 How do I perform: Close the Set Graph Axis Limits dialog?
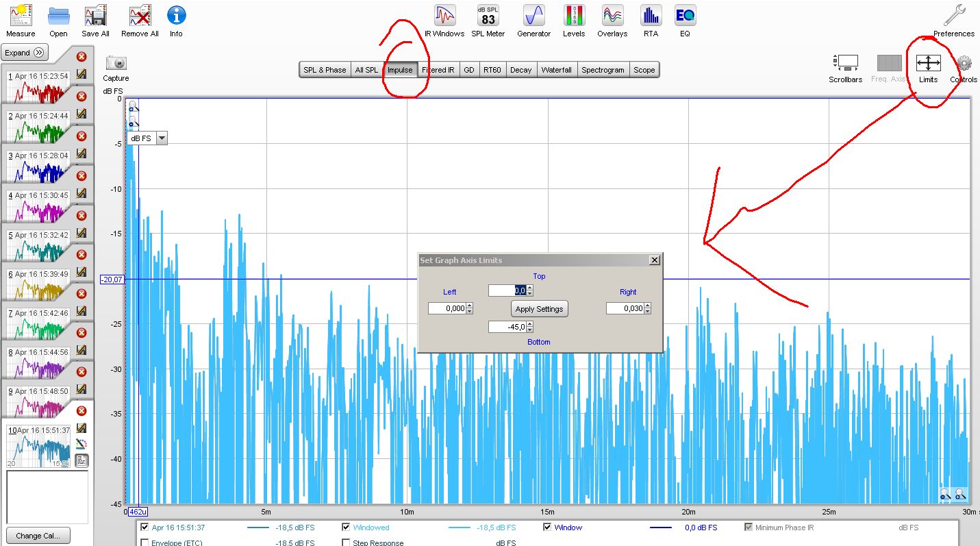click(654, 260)
